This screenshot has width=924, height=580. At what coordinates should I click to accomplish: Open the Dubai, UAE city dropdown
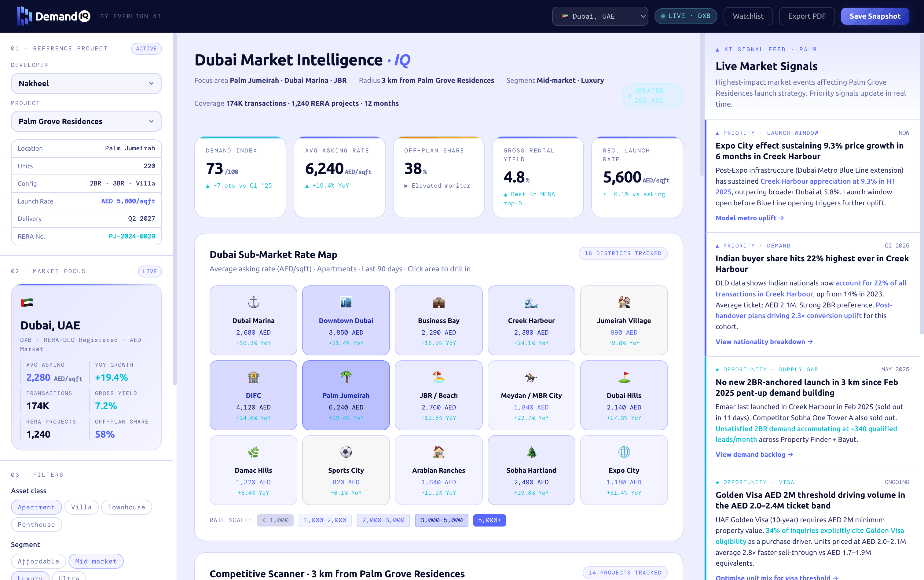(600, 16)
